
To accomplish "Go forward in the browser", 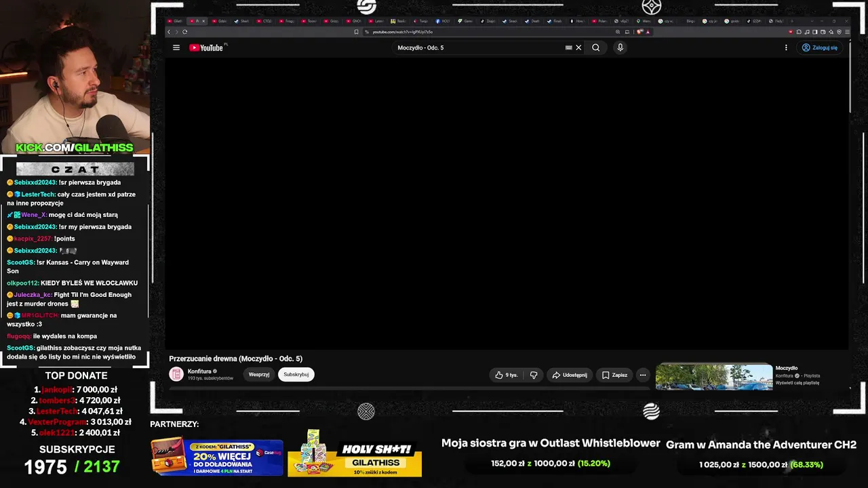I will coord(176,32).
